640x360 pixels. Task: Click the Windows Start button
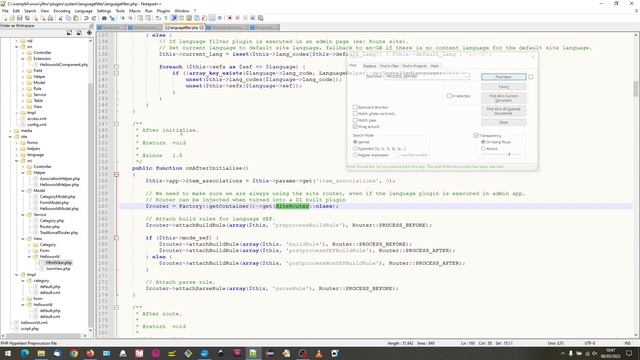[x=8, y=353]
